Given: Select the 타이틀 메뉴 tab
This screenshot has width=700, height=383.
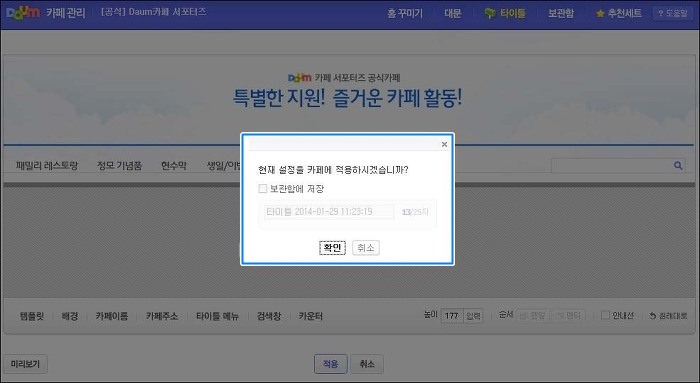Looking at the screenshot, I should point(217,316).
